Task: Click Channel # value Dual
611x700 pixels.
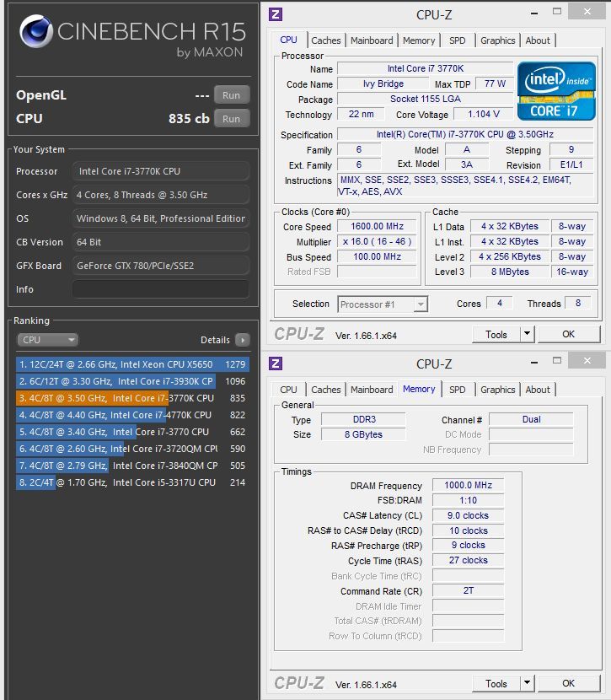Action: click(531, 420)
